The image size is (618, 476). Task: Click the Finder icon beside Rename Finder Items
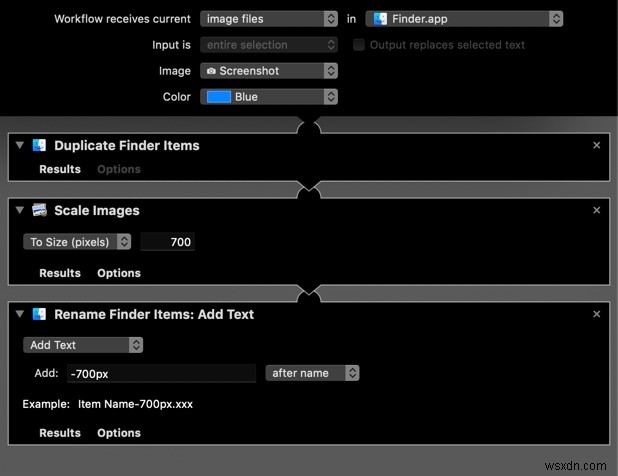(39, 314)
